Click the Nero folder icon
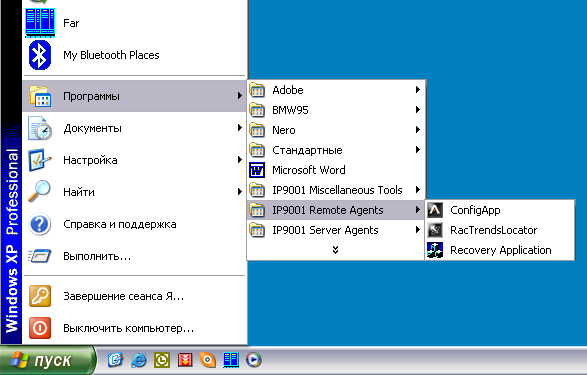 pyautogui.click(x=257, y=130)
